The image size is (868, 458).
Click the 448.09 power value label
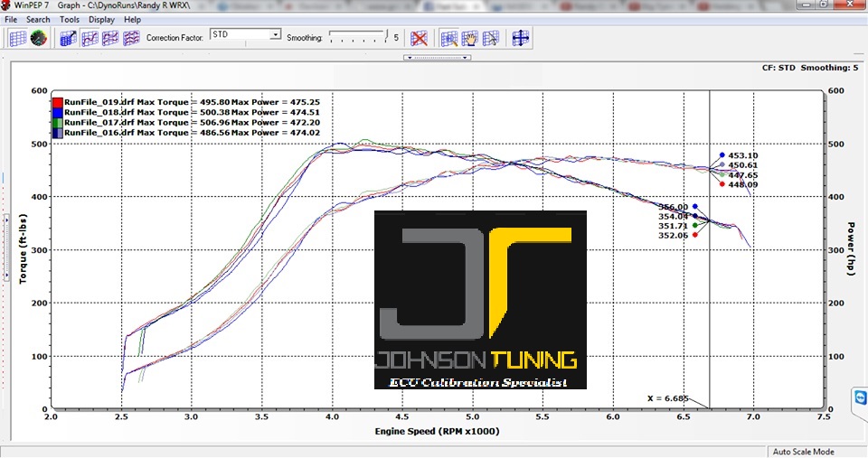click(x=743, y=185)
